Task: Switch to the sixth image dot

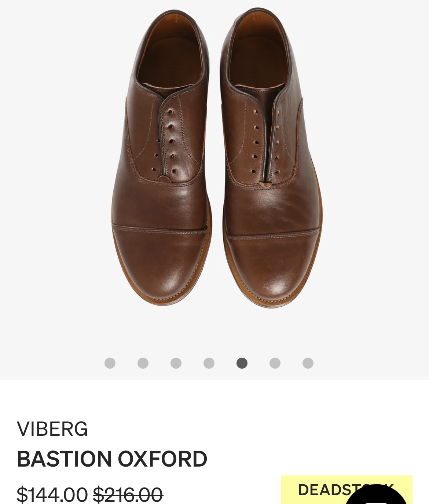Action: 275,363
